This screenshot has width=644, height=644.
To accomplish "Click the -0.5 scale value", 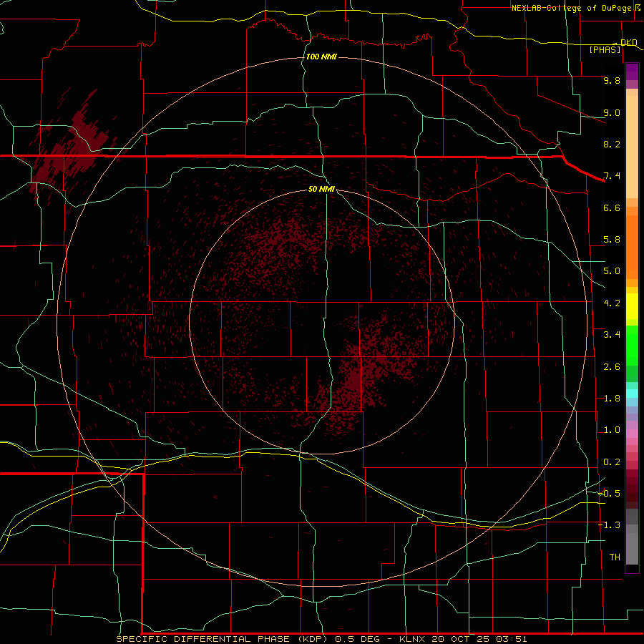I will [x=610, y=494].
